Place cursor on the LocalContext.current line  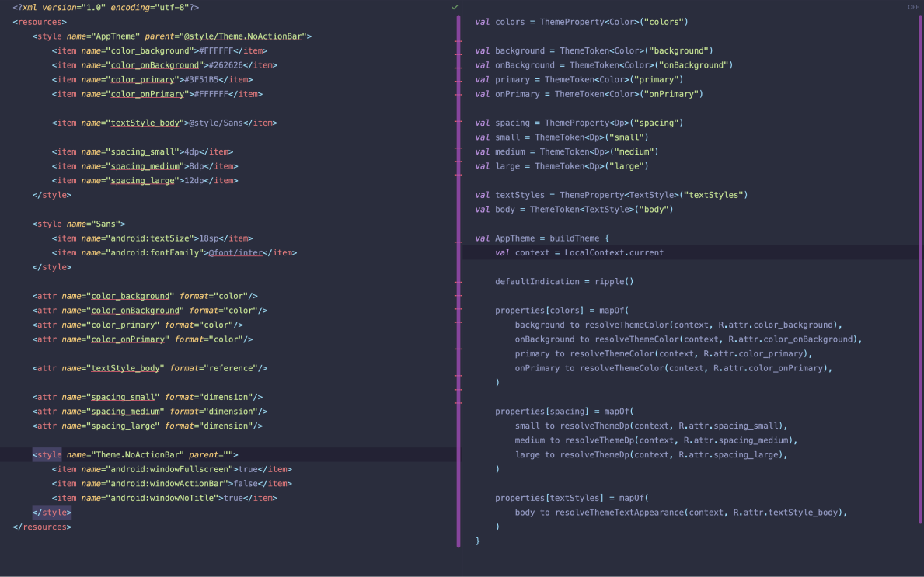click(x=614, y=252)
